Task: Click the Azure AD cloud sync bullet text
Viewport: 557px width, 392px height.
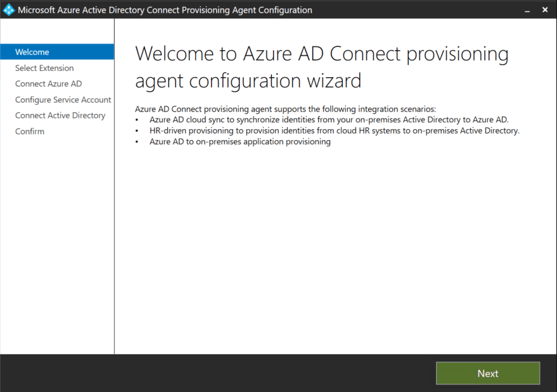Action: 328,120
